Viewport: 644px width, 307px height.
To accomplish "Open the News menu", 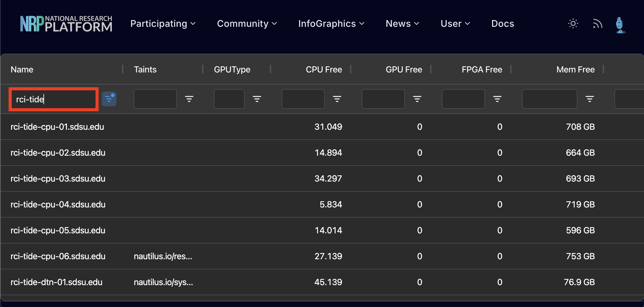I will pos(402,23).
